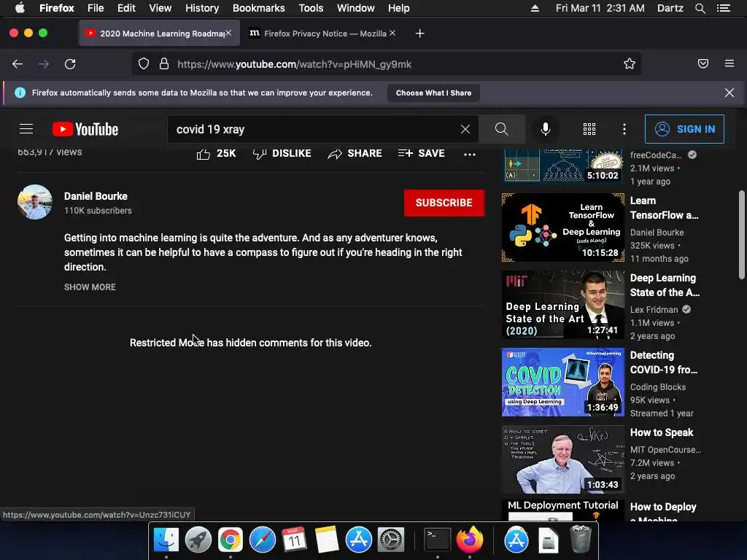The image size is (747, 560).
Task: Open the macOS Notification Center list icon
Action: coord(724,8)
